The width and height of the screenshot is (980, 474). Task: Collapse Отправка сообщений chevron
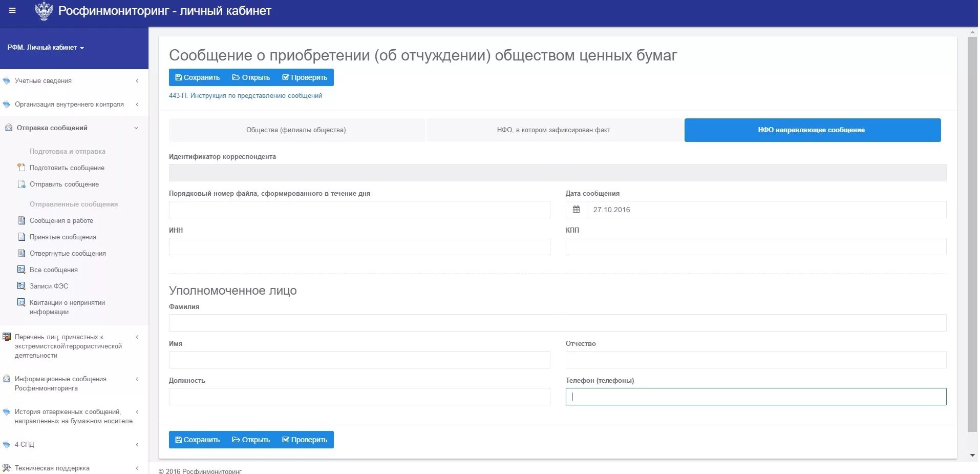pos(136,128)
